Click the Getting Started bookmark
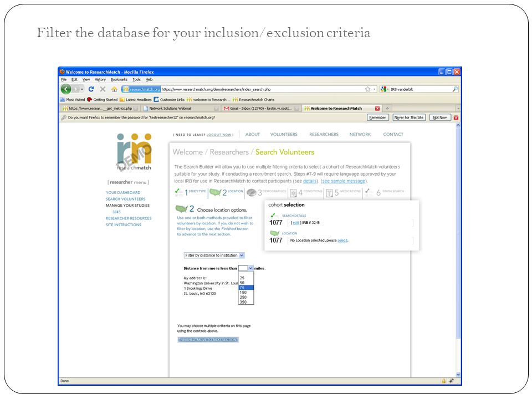This screenshot has width=532, height=399. pos(102,100)
